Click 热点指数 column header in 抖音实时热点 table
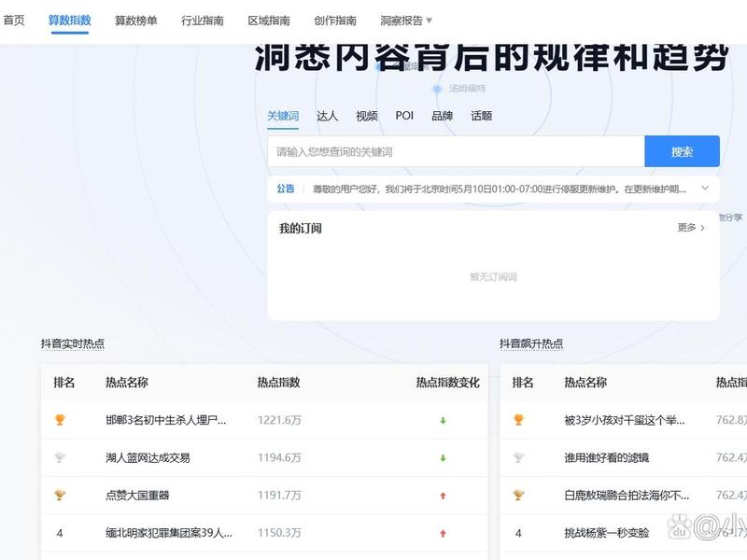The image size is (747, 560). coord(278,383)
